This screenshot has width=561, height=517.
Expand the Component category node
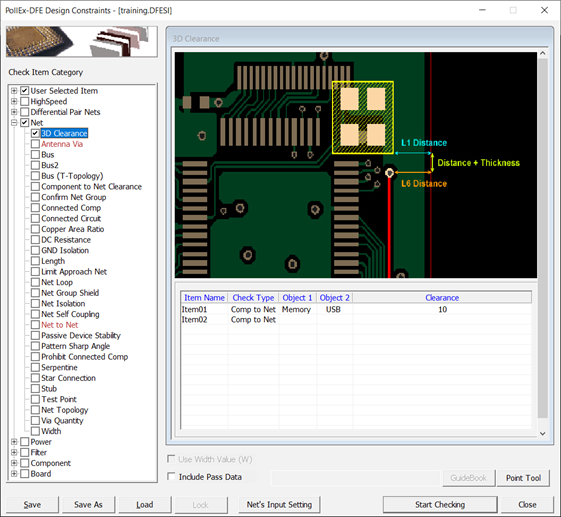coord(14,463)
